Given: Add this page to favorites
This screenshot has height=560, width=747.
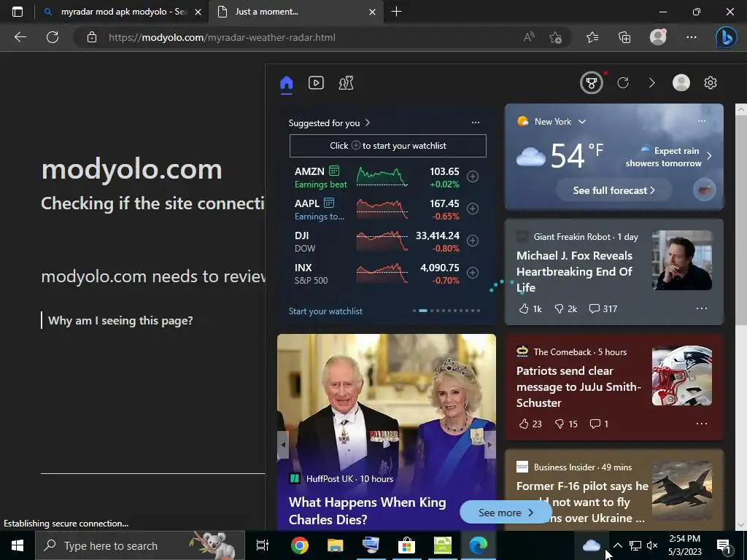Looking at the screenshot, I should 555,37.
